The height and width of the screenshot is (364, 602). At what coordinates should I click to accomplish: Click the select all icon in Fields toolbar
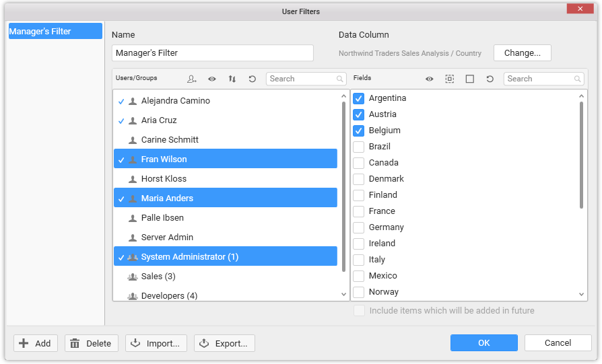click(449, 79)
